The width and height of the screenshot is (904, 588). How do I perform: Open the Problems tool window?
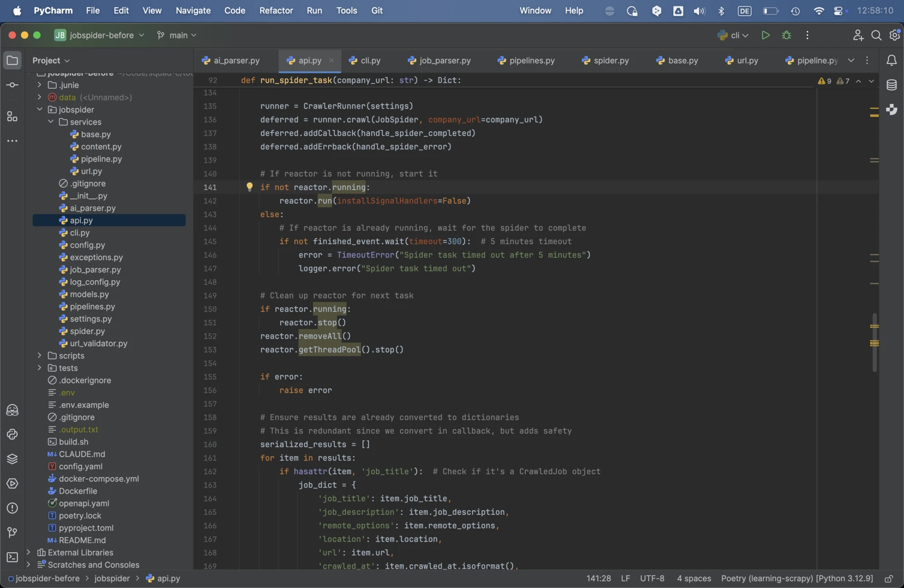coord(12,508)
